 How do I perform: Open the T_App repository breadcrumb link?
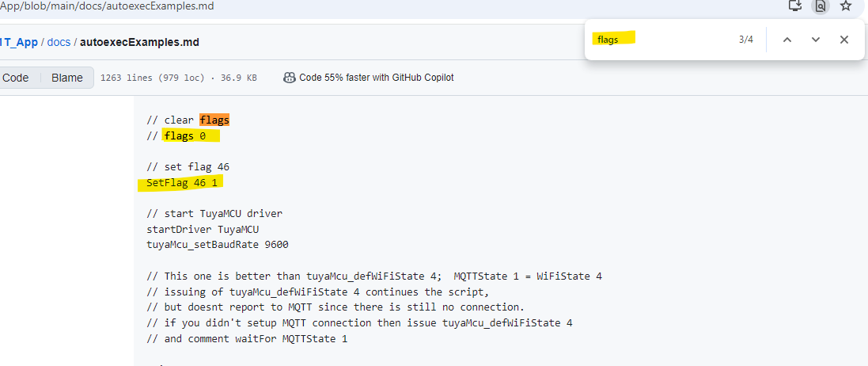coord(19,42)
